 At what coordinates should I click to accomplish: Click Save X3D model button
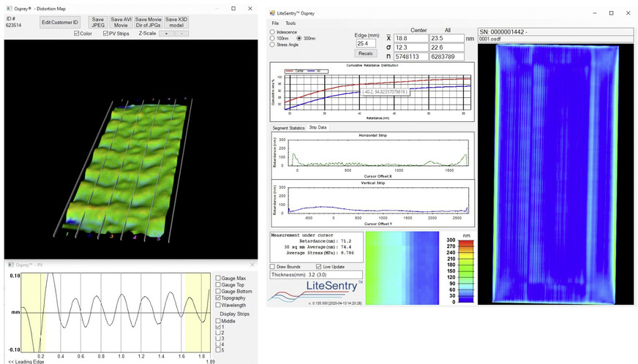[x=176, y=22]
